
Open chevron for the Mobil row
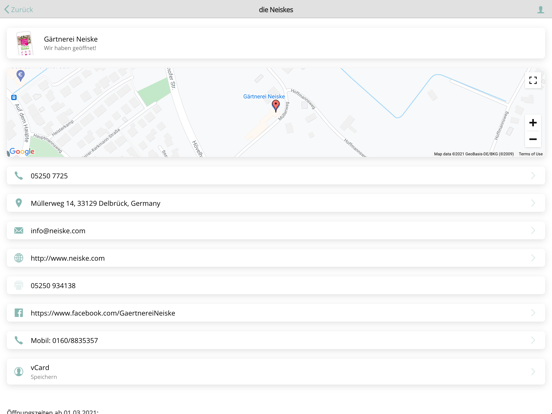point(533,340)
